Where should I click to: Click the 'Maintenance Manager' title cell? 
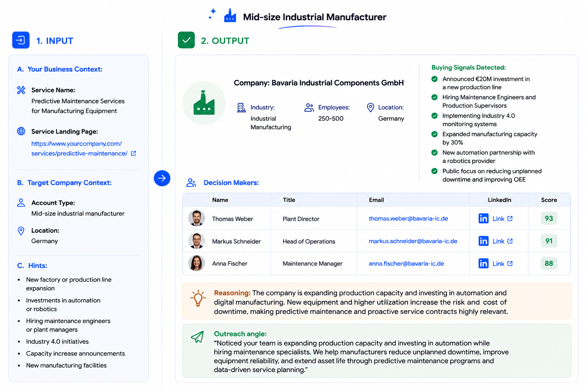[313, 264]
